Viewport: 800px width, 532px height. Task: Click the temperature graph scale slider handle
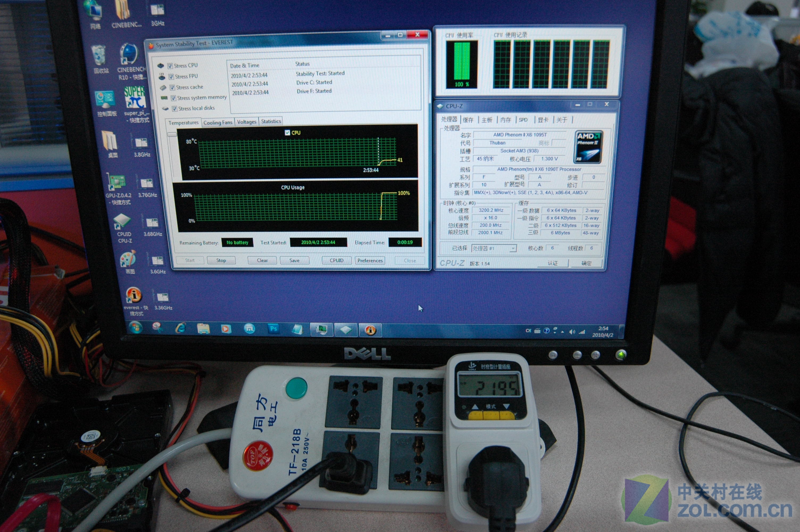172,134
